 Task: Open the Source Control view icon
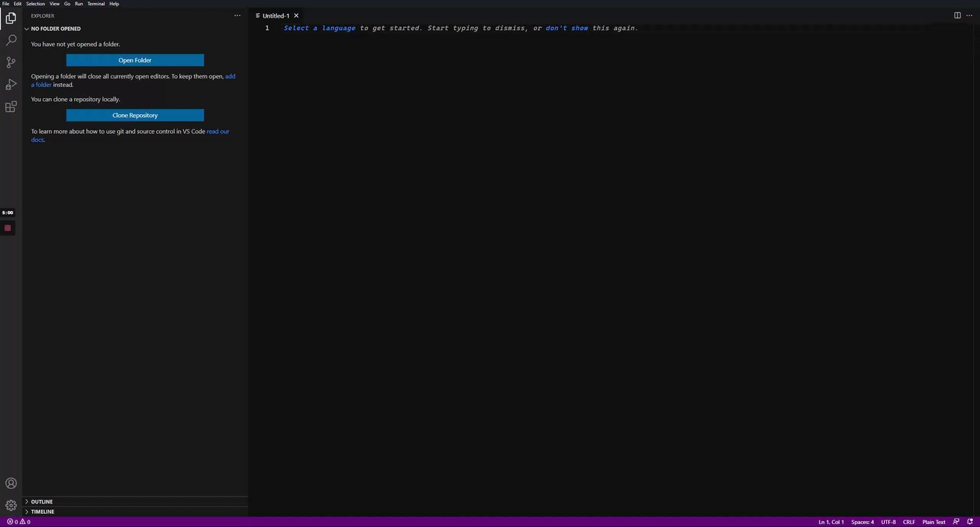pos(11,62)
